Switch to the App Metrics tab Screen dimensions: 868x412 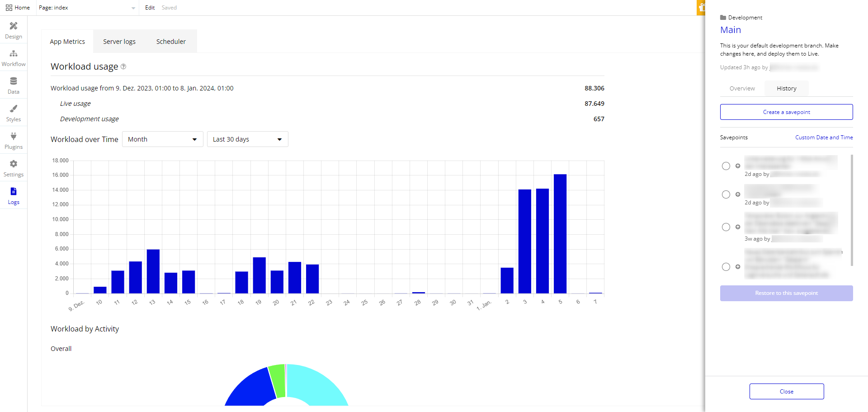tap(67, 42)
